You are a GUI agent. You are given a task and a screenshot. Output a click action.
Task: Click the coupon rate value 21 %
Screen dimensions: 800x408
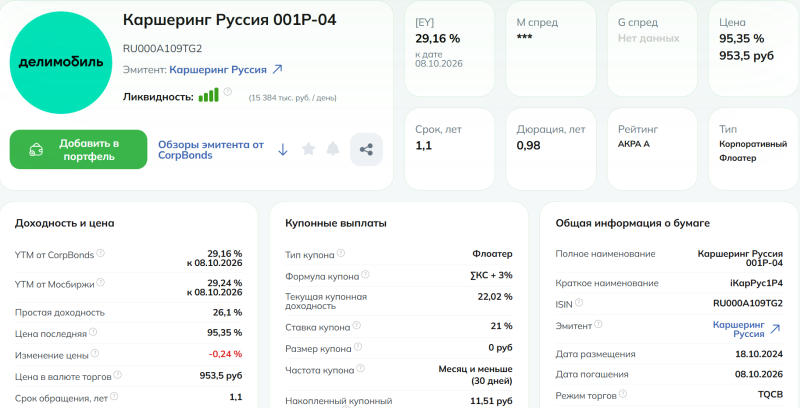(502, 326)
